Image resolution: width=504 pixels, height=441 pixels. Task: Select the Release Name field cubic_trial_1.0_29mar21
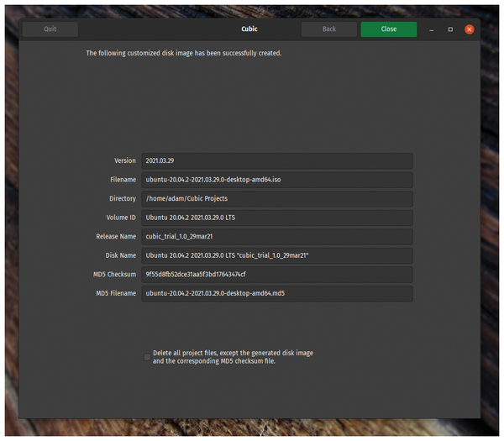[x=277, y=237]
